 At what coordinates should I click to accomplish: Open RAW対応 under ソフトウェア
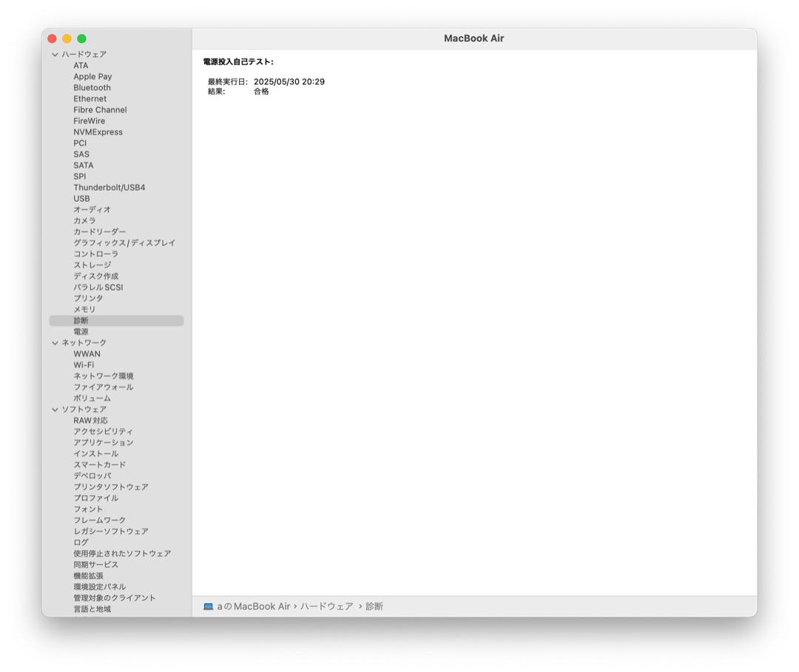90,421
